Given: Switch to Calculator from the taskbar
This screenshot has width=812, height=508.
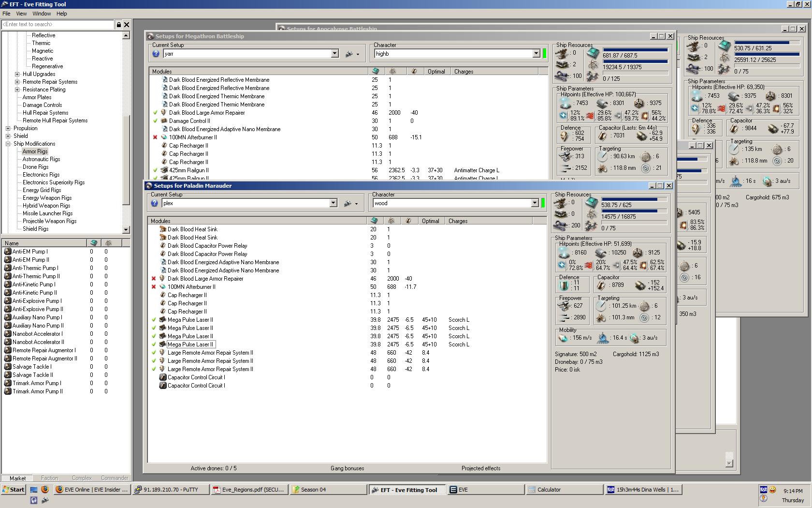Looking at the screenshot, I should coord(564,490).
